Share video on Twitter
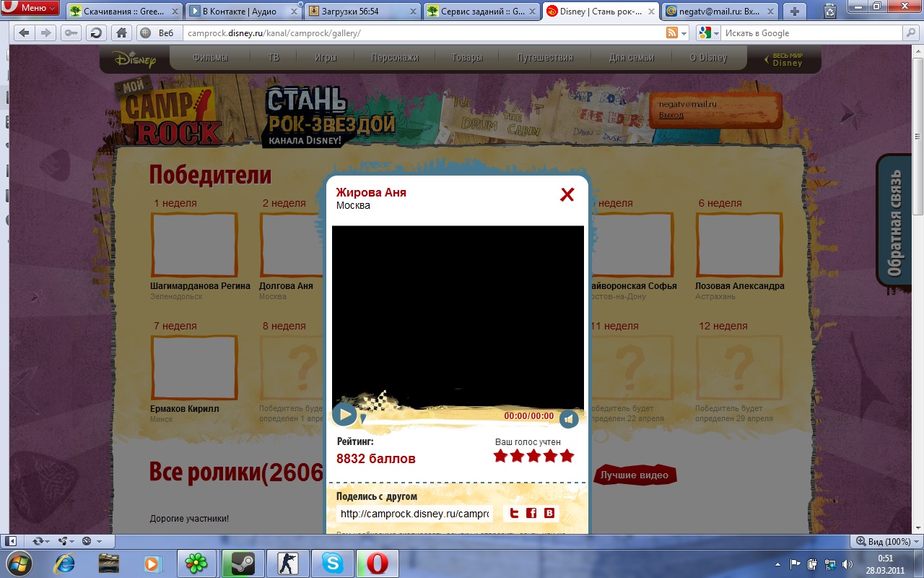 click(514, 513)
